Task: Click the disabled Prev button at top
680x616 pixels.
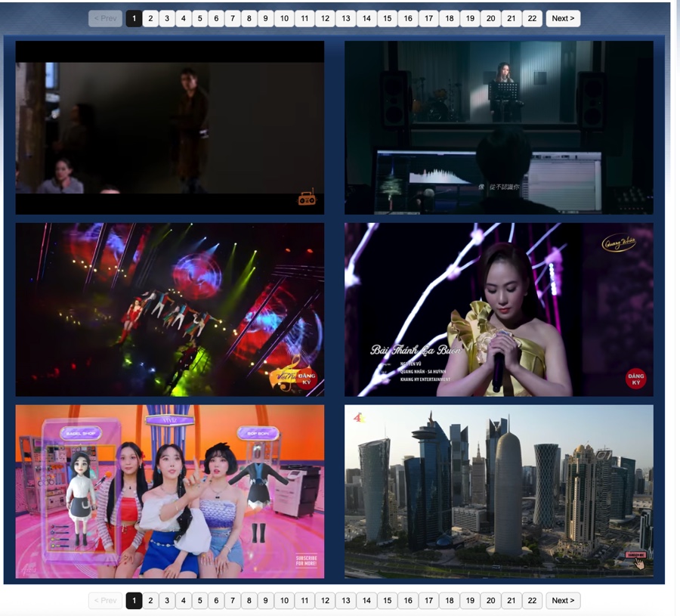Action: tap(105, 18)
